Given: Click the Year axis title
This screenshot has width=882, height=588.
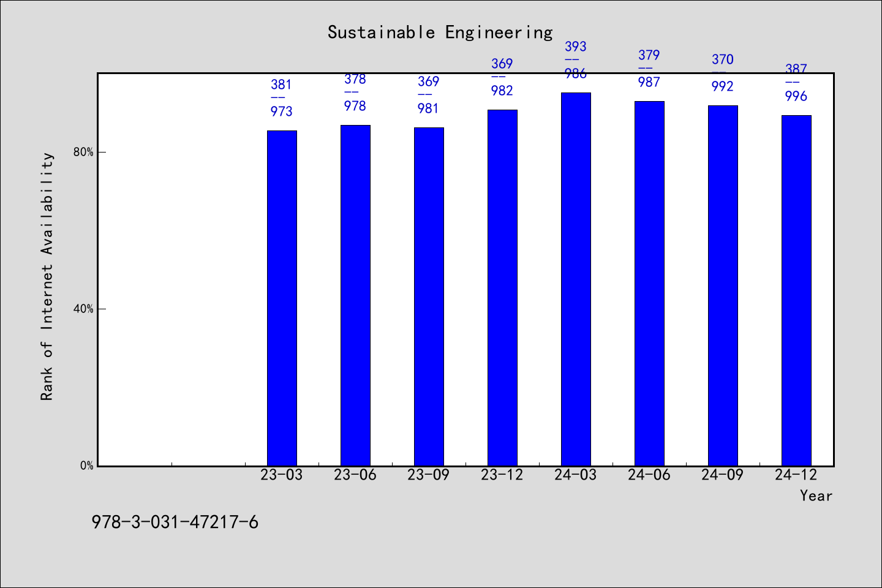Looking at the screenshot, I should pyautogui.click(x=816, y=496).
